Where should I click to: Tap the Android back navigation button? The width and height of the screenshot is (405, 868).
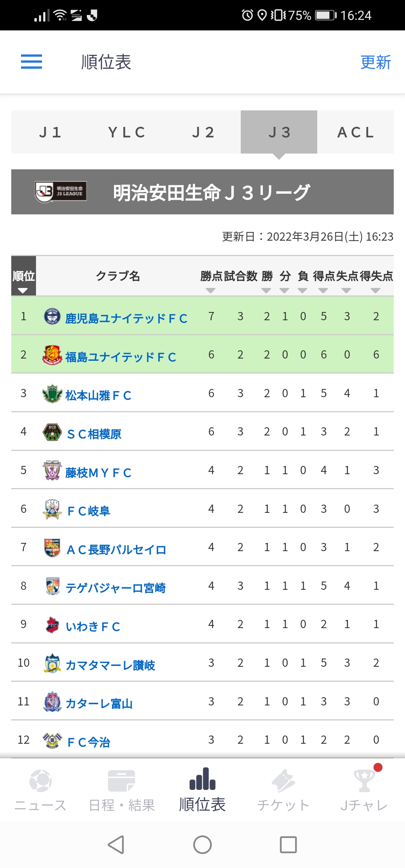tap(116, 845)
